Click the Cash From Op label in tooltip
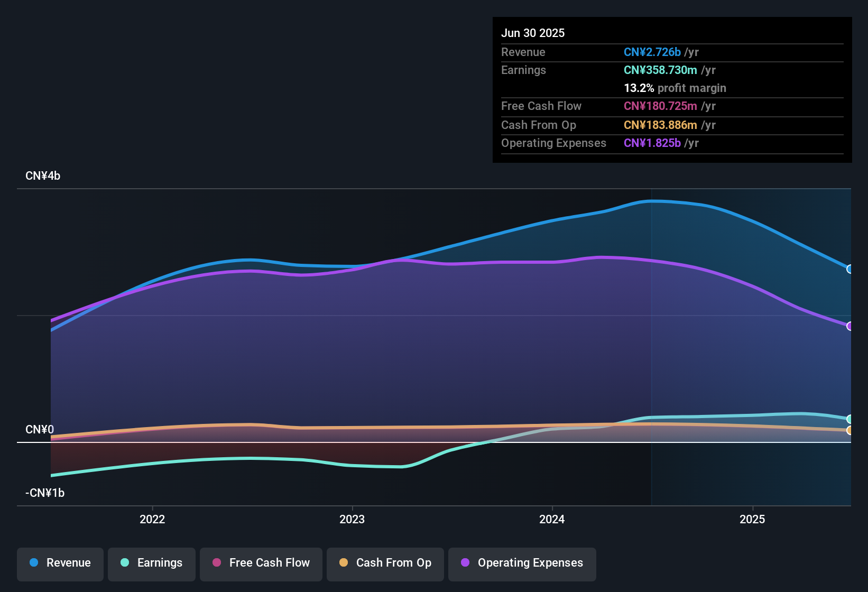This screenshot has width=868, height=592. coord(539,125)
